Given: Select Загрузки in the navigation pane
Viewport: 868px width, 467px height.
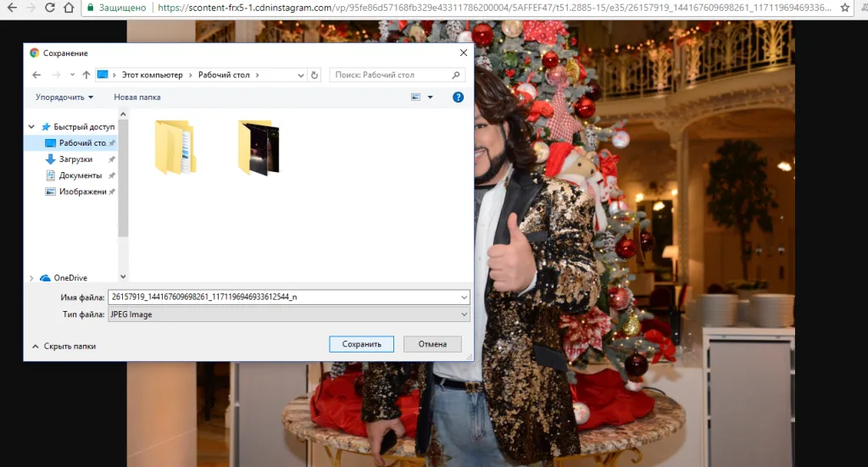Looking at the screenshot, I should (x=75, y=159).
